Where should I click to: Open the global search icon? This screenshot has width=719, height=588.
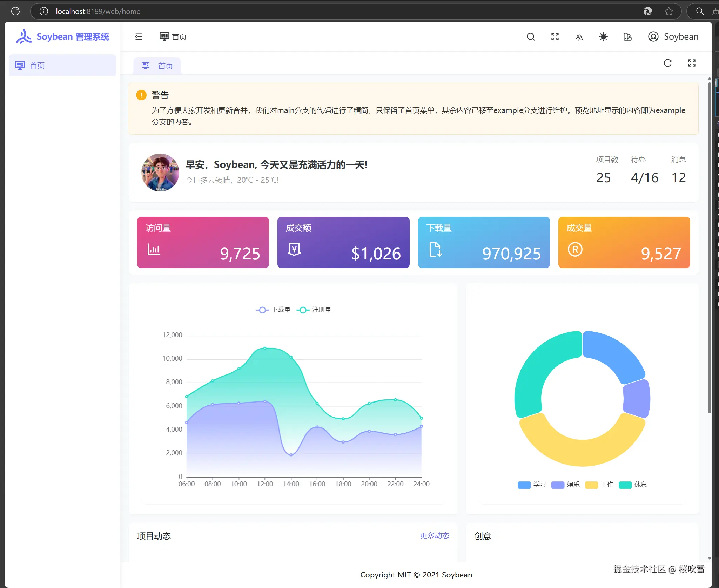coord(531,36)
